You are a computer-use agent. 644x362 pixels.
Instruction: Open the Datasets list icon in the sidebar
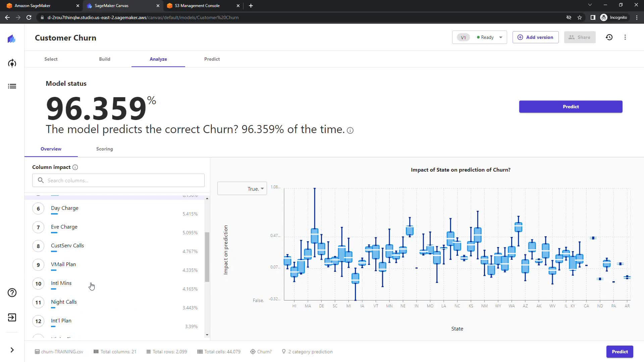click(x=12, y=86)
